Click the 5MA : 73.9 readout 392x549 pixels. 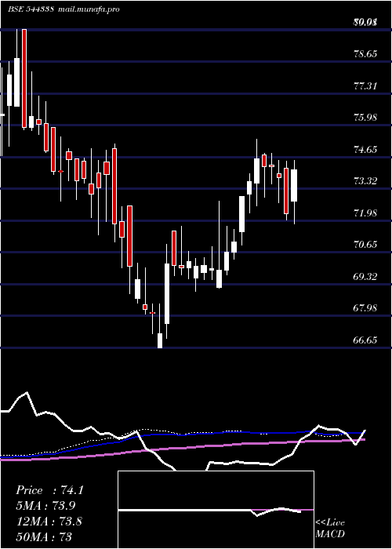[x=45, y=506]
